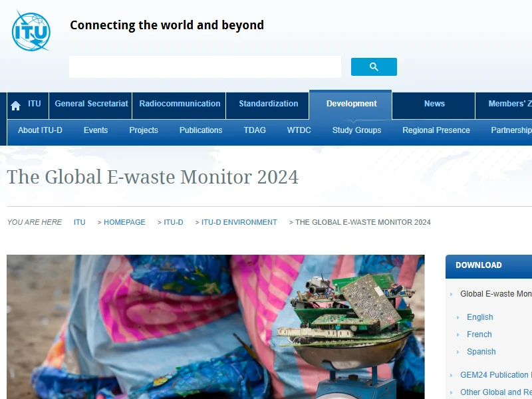
Task: Open the News tab
Action: 434,104
